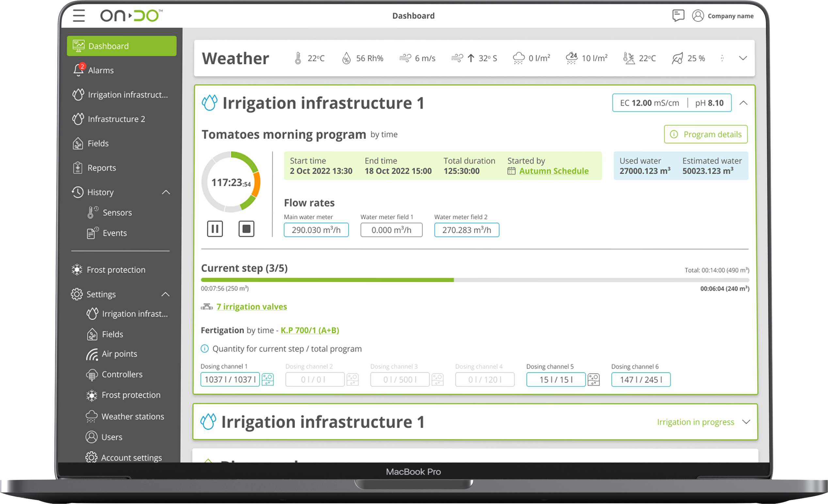
Task: Click the quantity info icon
Action: (x=205, y=348)
